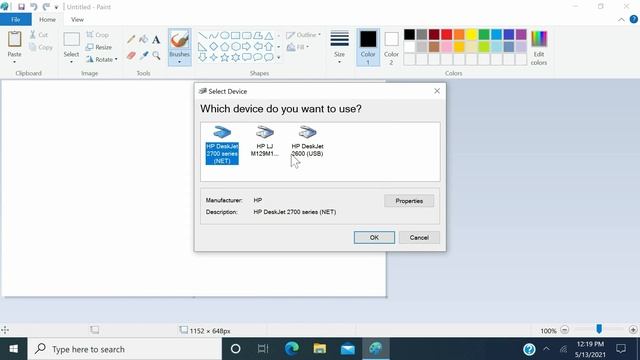Select the Fill with color bucket tool
The image size is (640, 360).
click(x=143, y=40)
